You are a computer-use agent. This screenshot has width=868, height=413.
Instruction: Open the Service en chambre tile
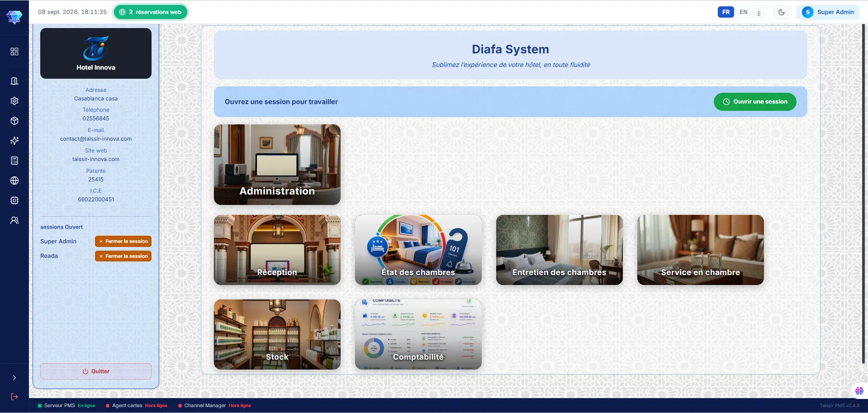(701, 250)
